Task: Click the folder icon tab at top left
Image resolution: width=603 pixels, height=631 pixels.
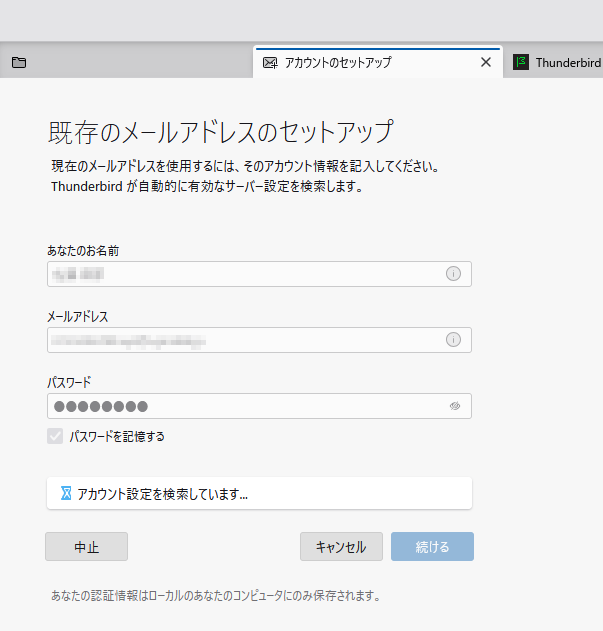Action: click(19, 62)
